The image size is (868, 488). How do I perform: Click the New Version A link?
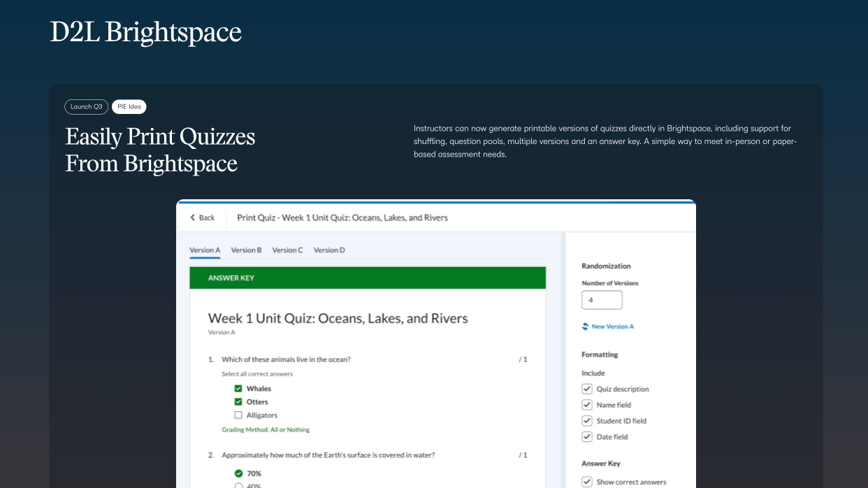click(x=612, y=326)
